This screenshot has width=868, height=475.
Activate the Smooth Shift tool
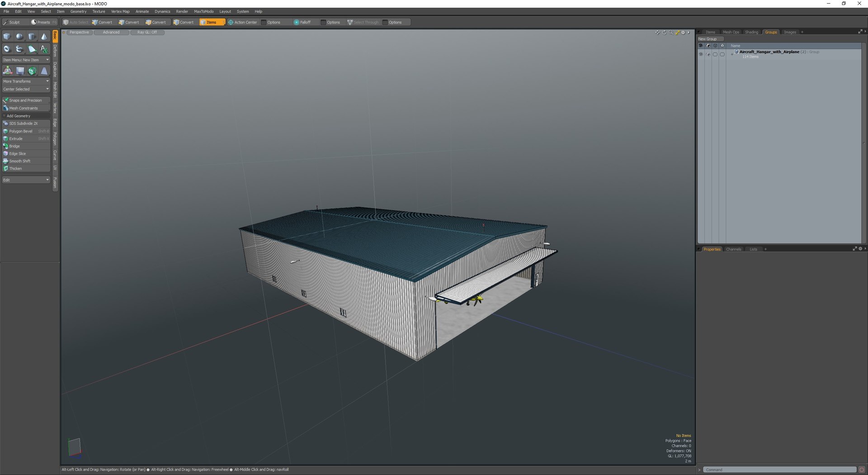point(26,161)
